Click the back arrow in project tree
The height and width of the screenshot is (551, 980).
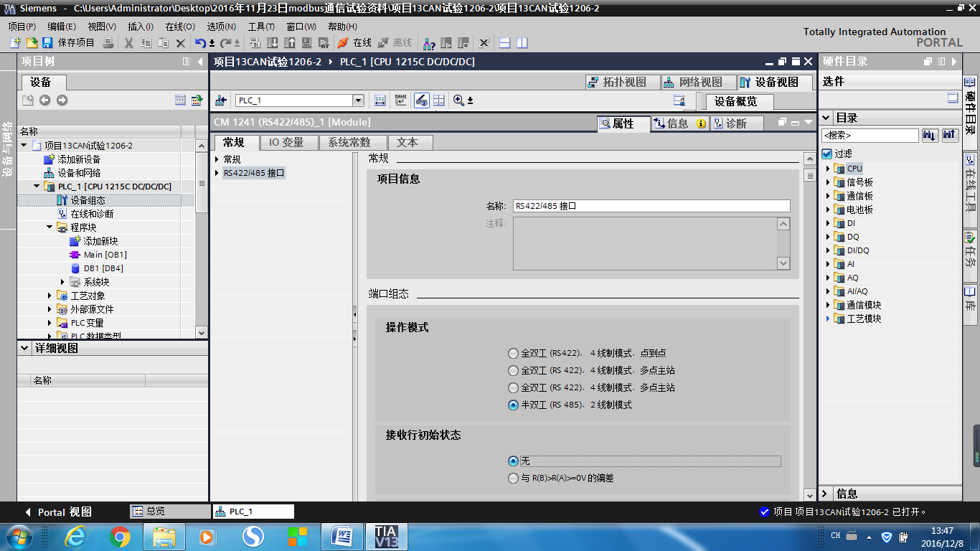(44, 100)
